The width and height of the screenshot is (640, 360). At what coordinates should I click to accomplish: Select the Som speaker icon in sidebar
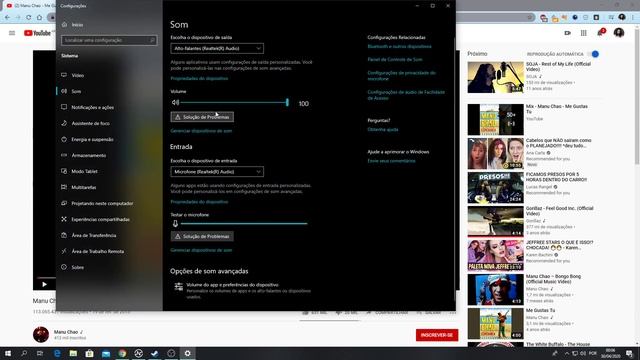pos(64,91)
